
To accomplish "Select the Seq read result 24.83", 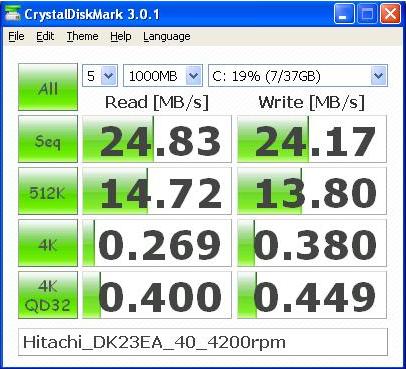I will 157,139.
